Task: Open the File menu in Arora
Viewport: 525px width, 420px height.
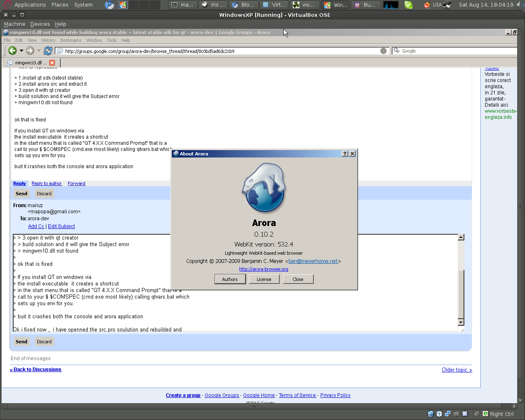Action: (x=7, y=40)
